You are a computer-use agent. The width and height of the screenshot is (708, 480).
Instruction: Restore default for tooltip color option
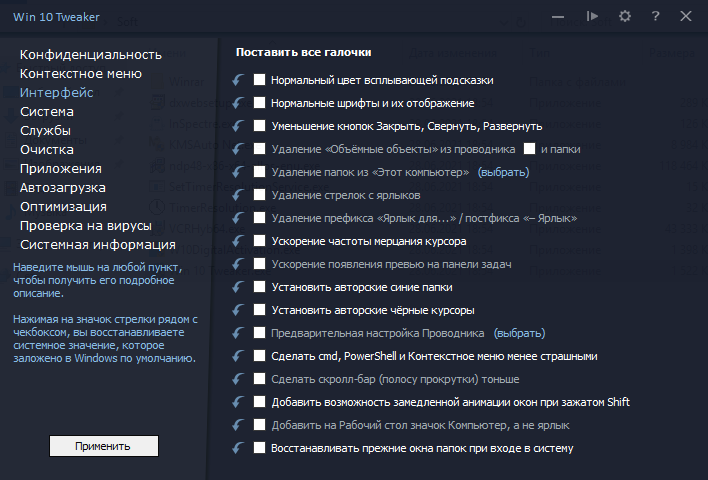point(238,80)
